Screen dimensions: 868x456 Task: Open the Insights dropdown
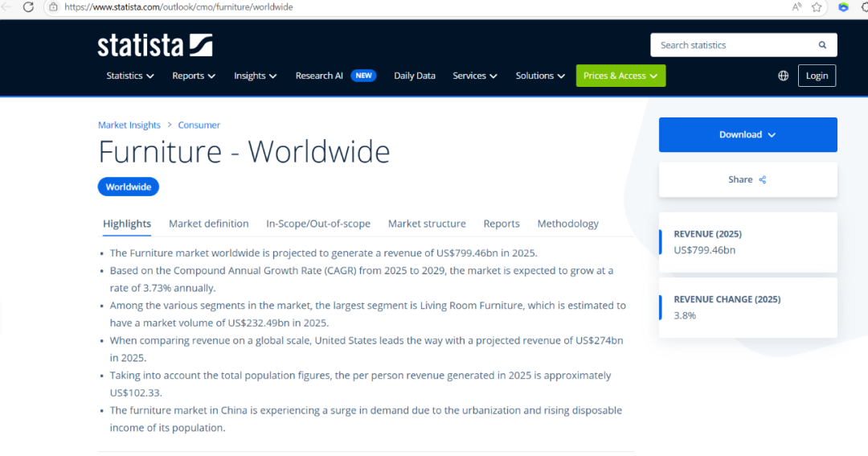click(256, 76)
